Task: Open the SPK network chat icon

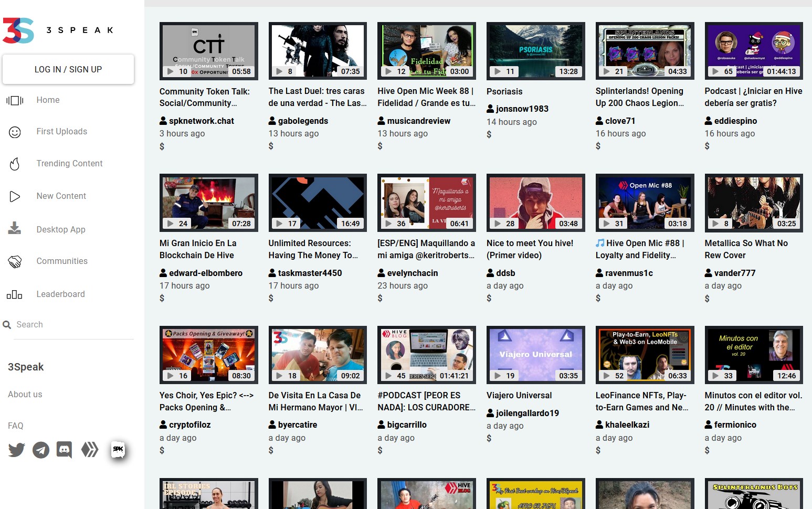Action: 118,449
